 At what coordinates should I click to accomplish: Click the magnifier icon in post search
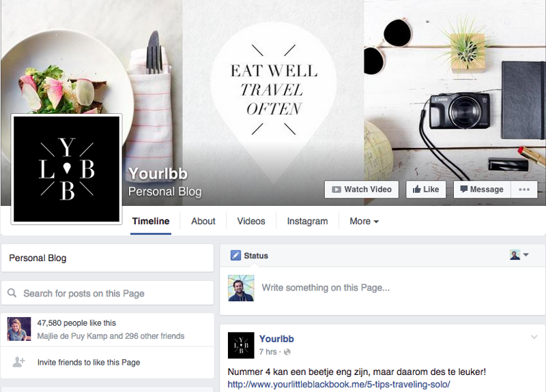[x=12, y=293]
